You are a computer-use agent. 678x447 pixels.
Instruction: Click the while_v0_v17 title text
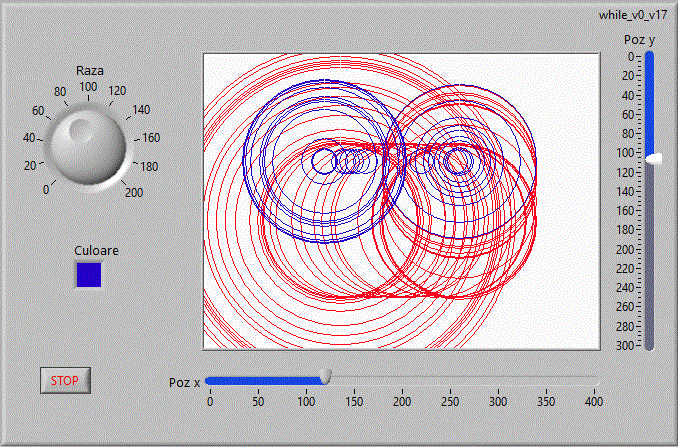tap(631, 14)
